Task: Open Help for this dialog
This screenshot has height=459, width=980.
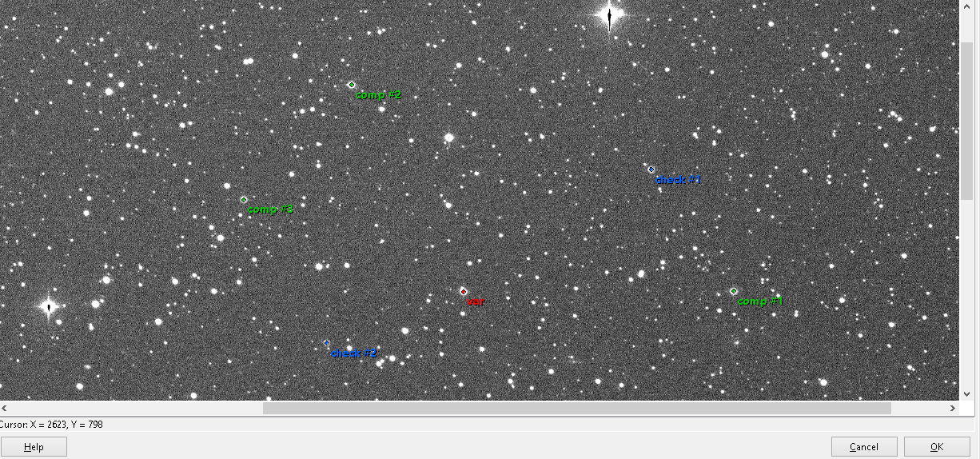Action: 34,447
